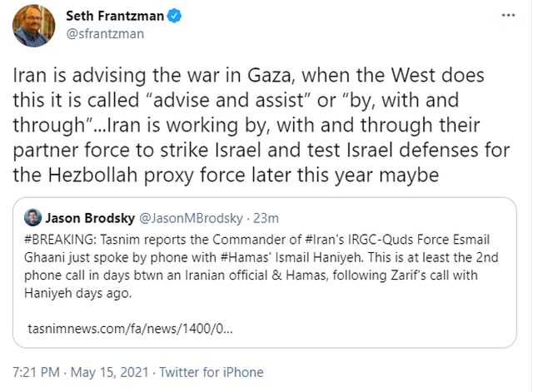This screenshot has width=533, height=392.
Task: Open Jason Brodsky's name in quoted tweet
Action: [x=89, y=218]
